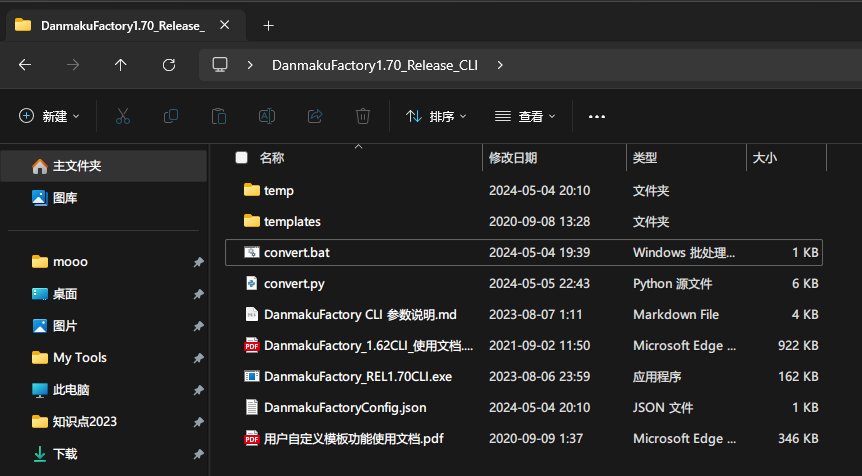The image size is (862, 476).
Task: Select file name DanmakuFactory CLI 参数说明.md
Action: point(360,314)
